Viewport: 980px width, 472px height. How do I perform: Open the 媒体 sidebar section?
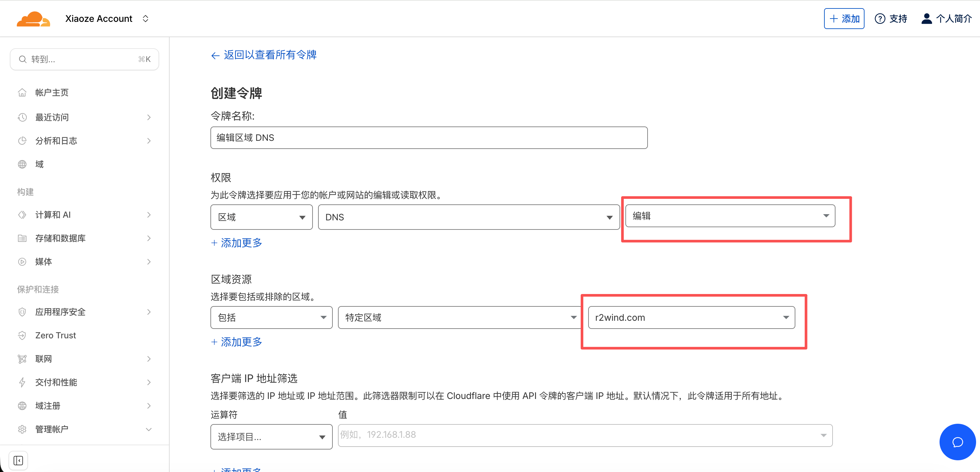43,261
